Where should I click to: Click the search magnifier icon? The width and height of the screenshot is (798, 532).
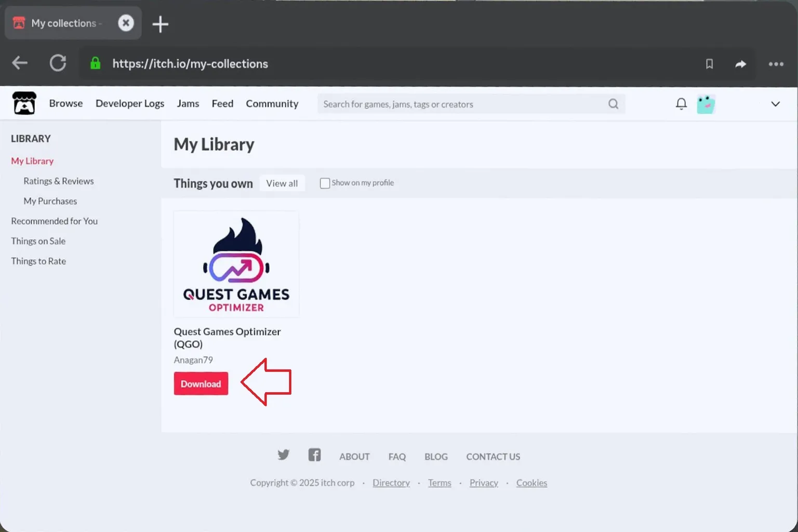[x=613, y=104]
